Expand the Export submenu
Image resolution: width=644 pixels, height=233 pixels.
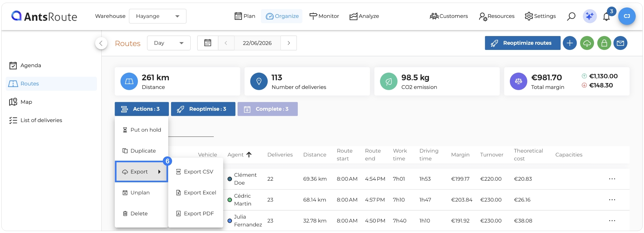point(141,172)
